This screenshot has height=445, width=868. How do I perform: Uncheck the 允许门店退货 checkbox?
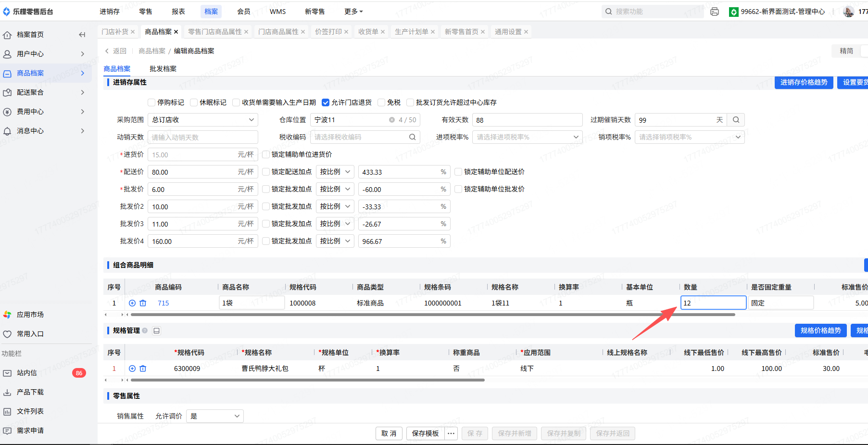coord(326,102)
